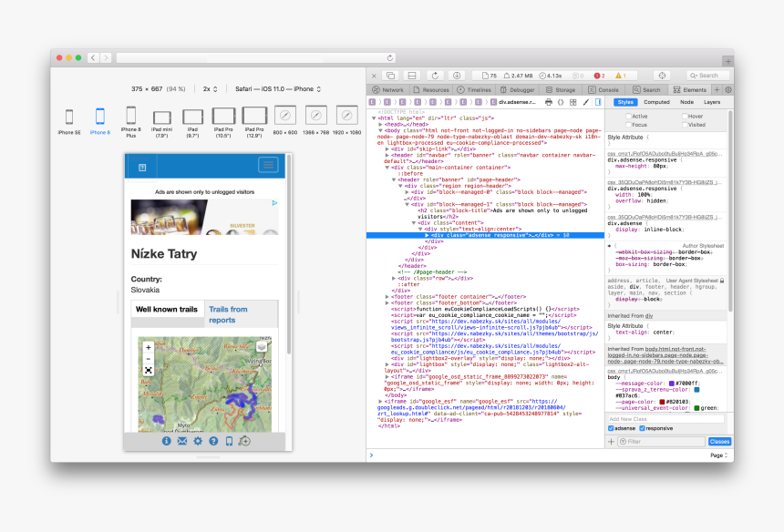Choose the 1366 × 768 viewport preset
Viewport: 784px width, 532px height.
click(316, 120)
